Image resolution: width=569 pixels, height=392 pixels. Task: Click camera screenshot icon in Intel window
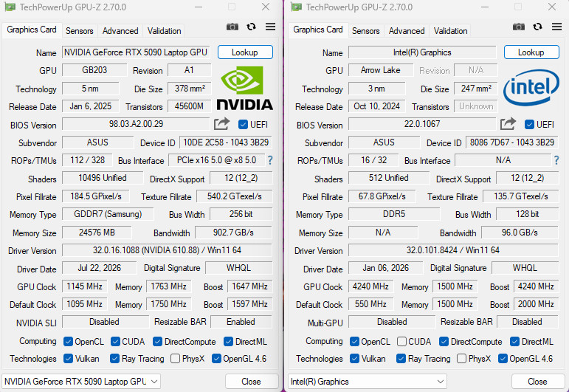click(519, 27)
